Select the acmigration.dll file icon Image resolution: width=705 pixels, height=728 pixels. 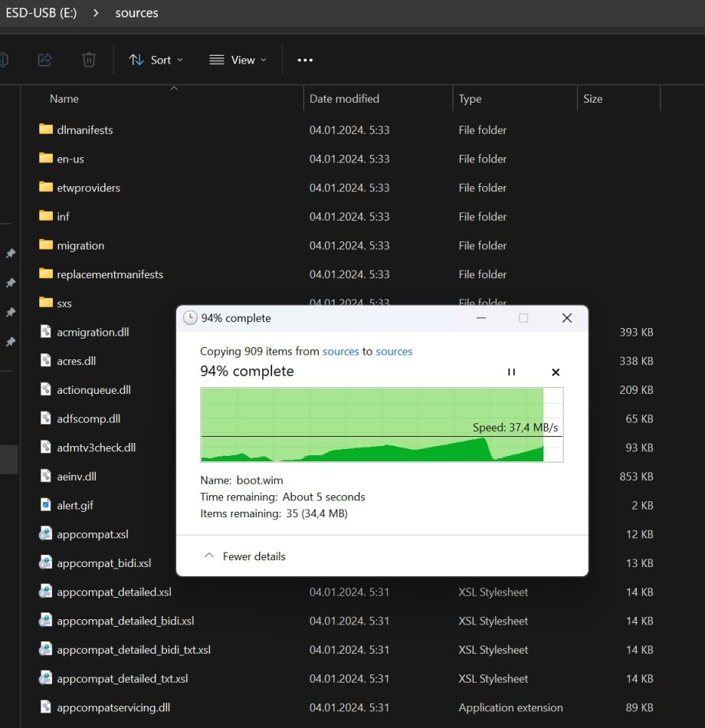(45, 332)
